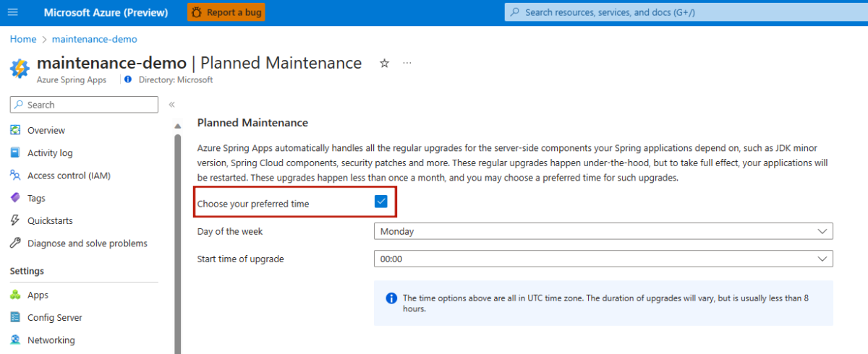Click the Quickstarts lightning icon

(14, 220)
